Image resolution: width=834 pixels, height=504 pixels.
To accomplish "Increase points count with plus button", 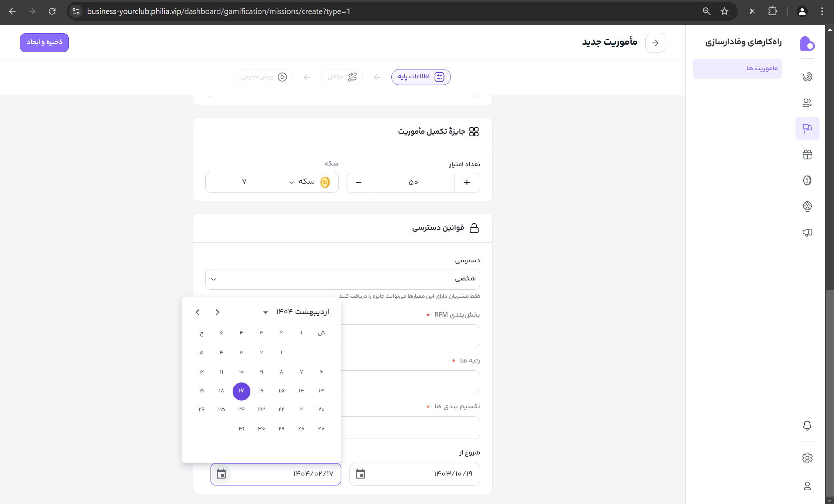I will tap(467, 183).
